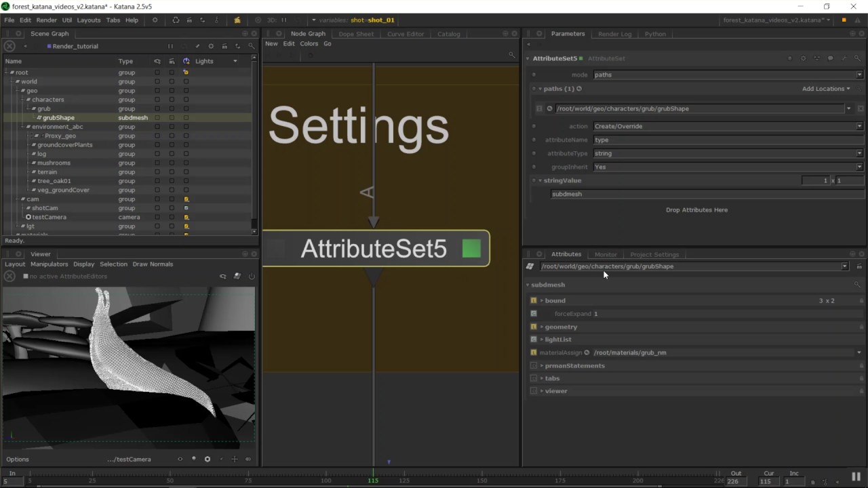Click the gear icon in AttributeSet5 header
Viewport: 868px width, 488px height.
click(x=804, y=58)
